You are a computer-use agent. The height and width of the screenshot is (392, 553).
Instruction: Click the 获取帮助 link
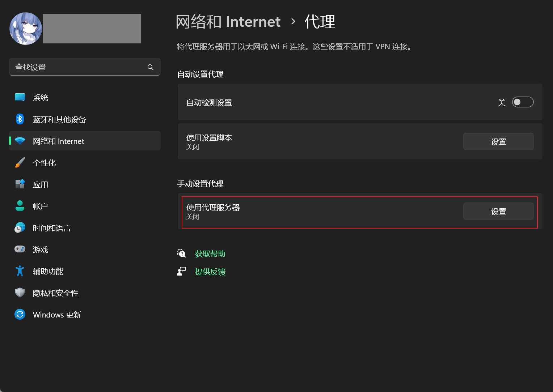[x=210, y=254]
